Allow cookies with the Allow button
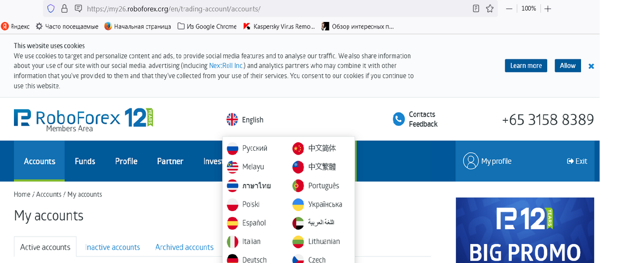This screenshot has width=644, height=263. pyautogui.click(x=568, y=66)
